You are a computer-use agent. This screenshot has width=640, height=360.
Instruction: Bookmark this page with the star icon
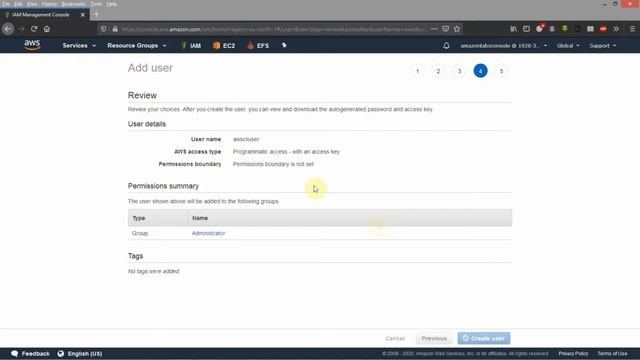457,29
